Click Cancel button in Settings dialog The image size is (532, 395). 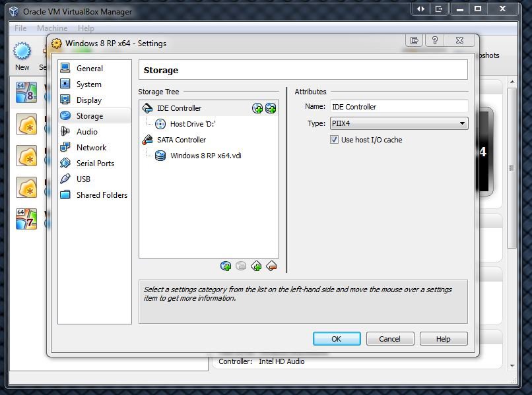coord(390,339)
